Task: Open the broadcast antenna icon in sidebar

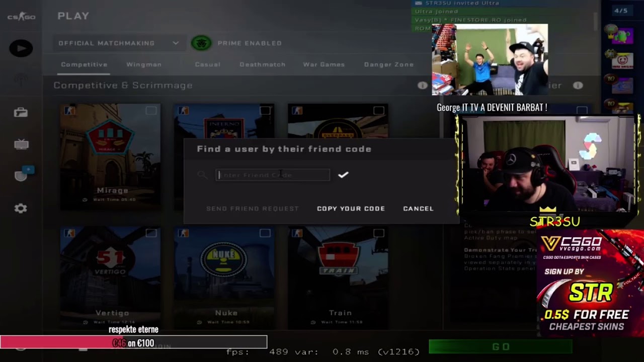Action: [21, 80]
